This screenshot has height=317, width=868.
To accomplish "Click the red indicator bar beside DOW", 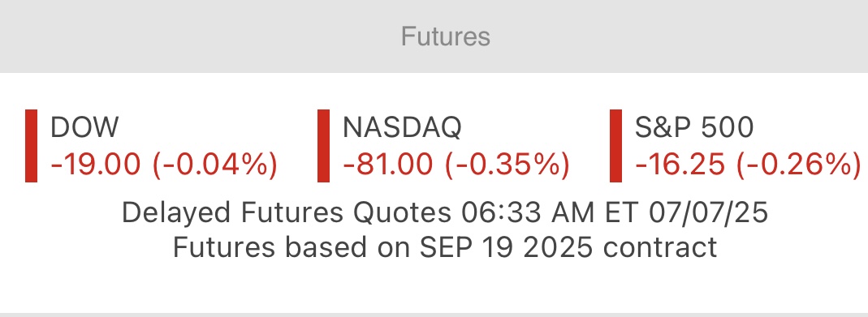I will (x=31, y=146).
